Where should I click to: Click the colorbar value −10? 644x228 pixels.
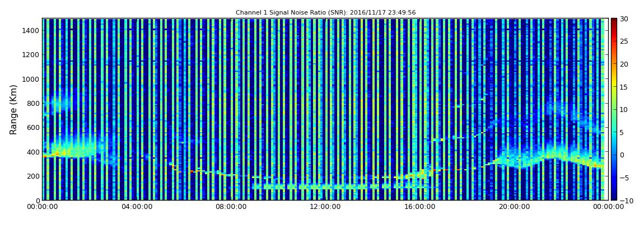(626, 201)
